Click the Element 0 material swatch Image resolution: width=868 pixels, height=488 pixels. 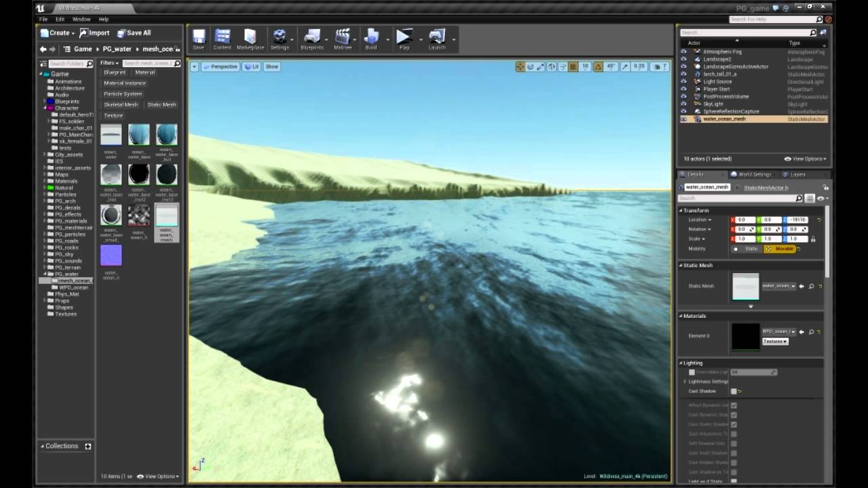point(745,336)
